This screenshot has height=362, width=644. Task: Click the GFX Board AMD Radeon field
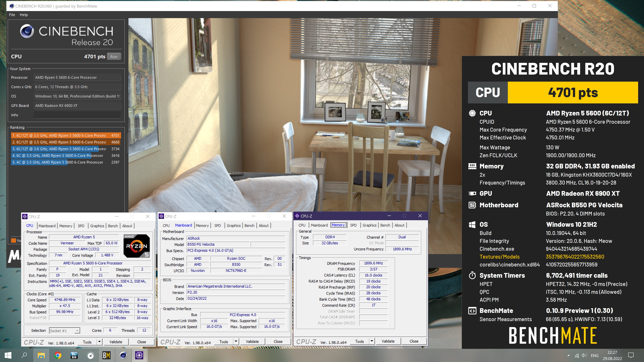tap(77, 106)
